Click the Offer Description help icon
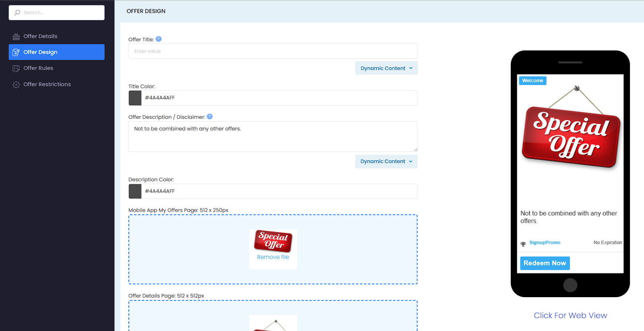The width and height of the screenshot is (644, 331). [x=210, y=117]
